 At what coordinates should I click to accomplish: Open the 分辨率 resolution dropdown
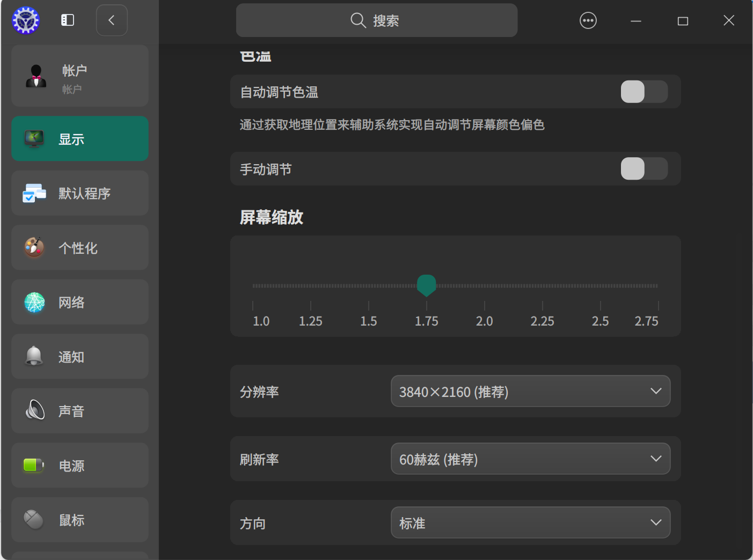[x=530, y=392]
